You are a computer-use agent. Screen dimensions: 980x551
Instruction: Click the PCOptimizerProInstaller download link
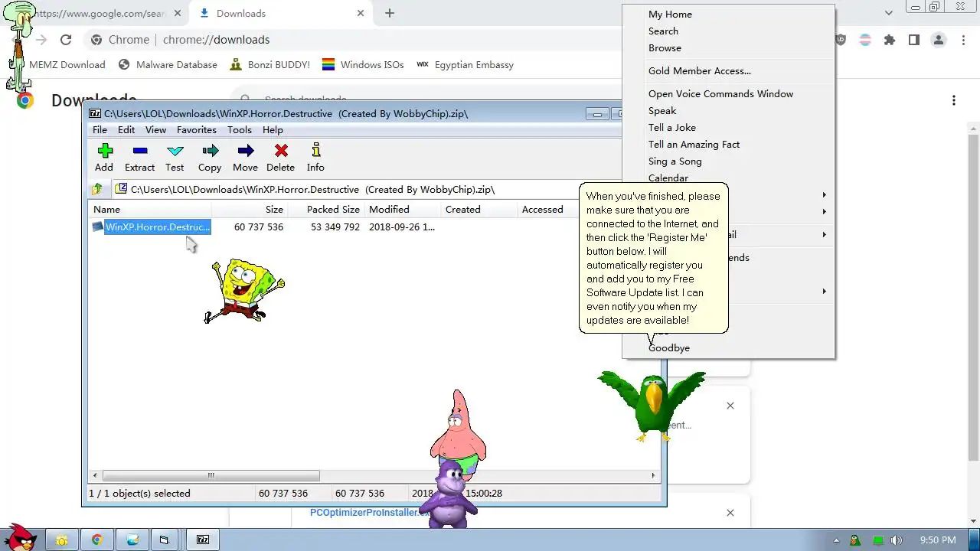tap(370, 513)
